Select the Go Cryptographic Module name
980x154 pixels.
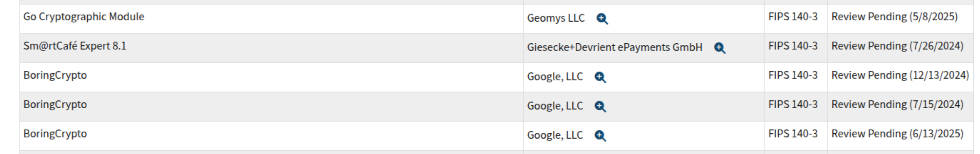[x=84, y=17]
